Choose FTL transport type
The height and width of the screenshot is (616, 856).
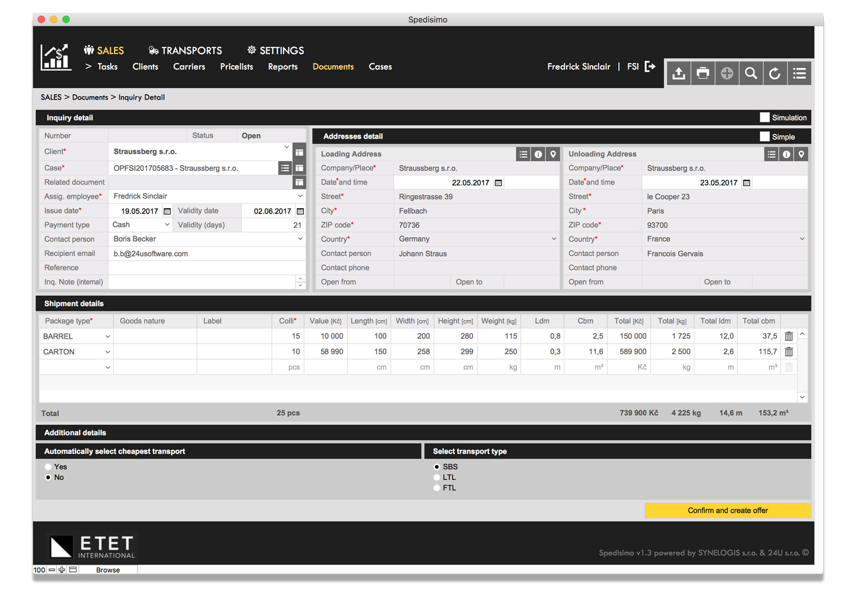tap(437, 488)
